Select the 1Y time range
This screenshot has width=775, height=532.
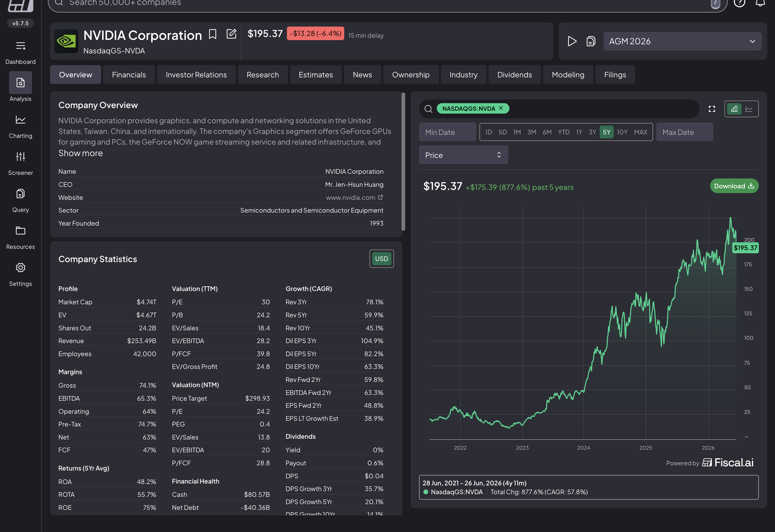click(579, 132)
